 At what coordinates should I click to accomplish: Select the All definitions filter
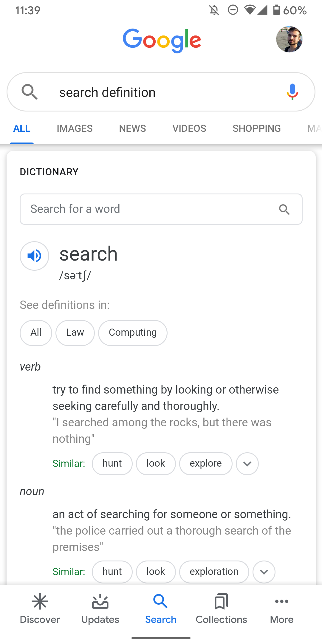36,333
